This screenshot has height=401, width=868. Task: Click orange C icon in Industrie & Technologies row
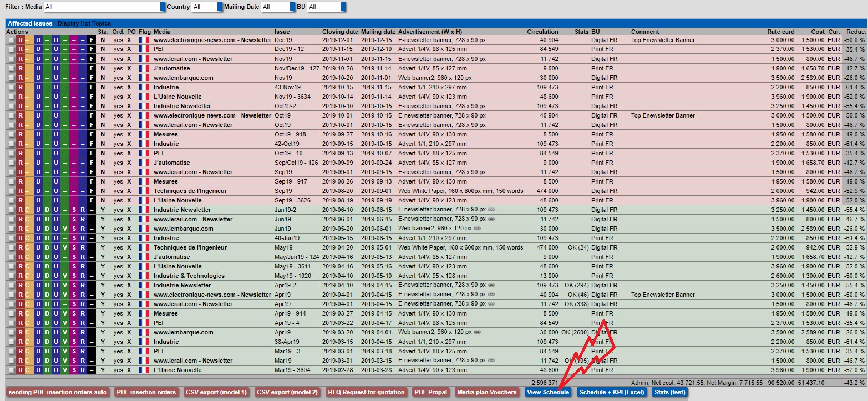pos(28,276)
